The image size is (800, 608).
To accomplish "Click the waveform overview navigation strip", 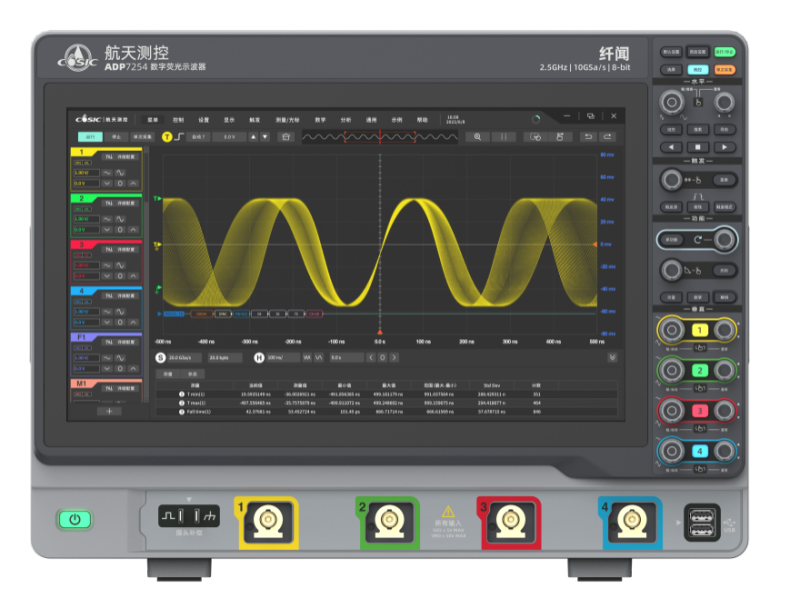I will tap(380, 137).
